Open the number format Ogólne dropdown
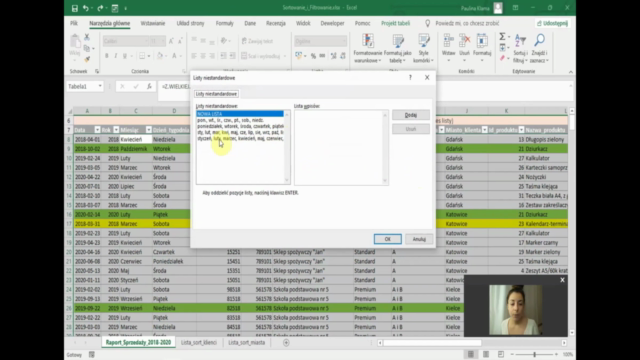This screenshot has width=640, height=360. tap(344, 41)
